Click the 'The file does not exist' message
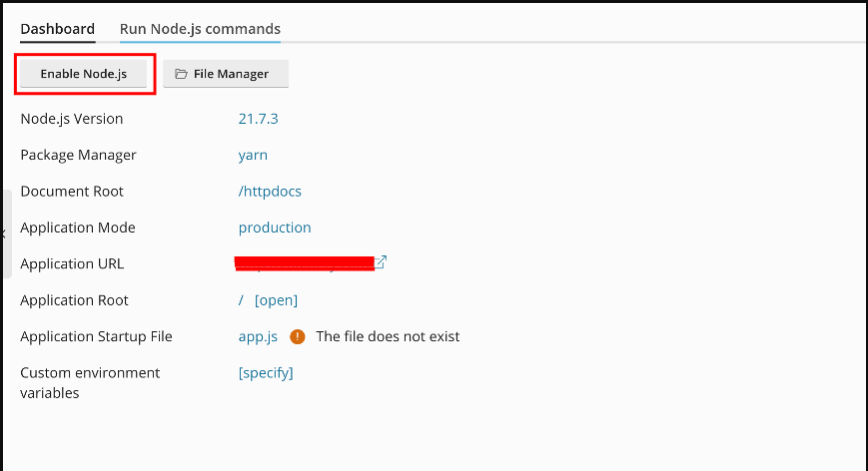 point(388,336)
